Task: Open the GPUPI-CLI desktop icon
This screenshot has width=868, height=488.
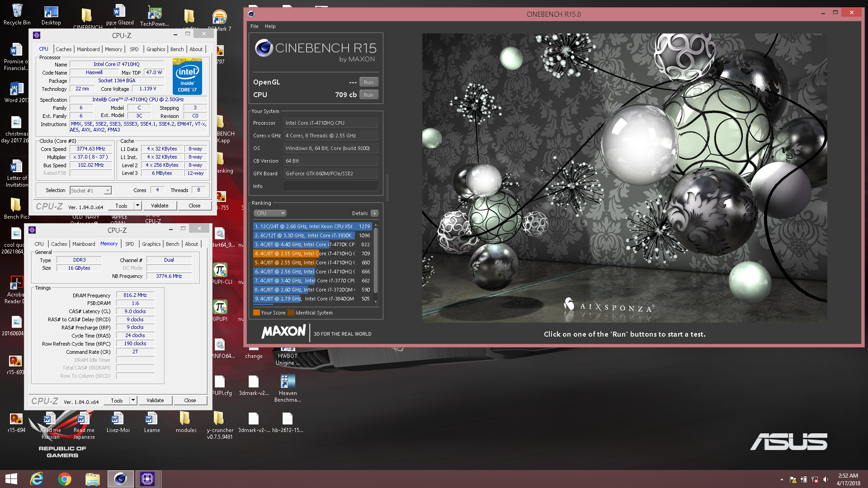Action: pos(221,273)
